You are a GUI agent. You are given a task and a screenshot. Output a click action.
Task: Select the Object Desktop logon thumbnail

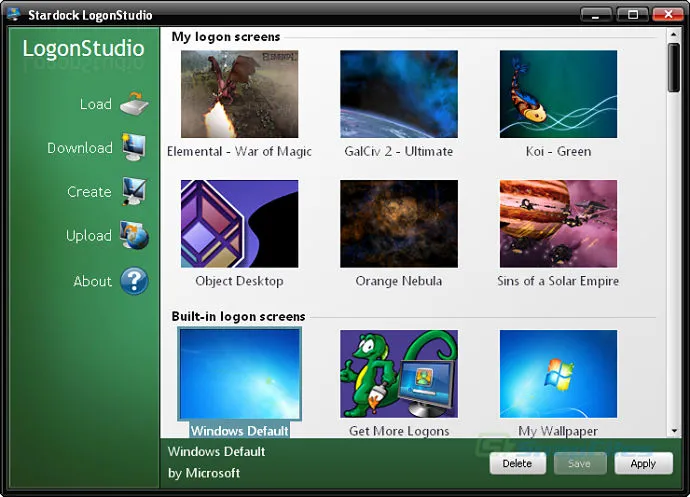tap(239, 224)
